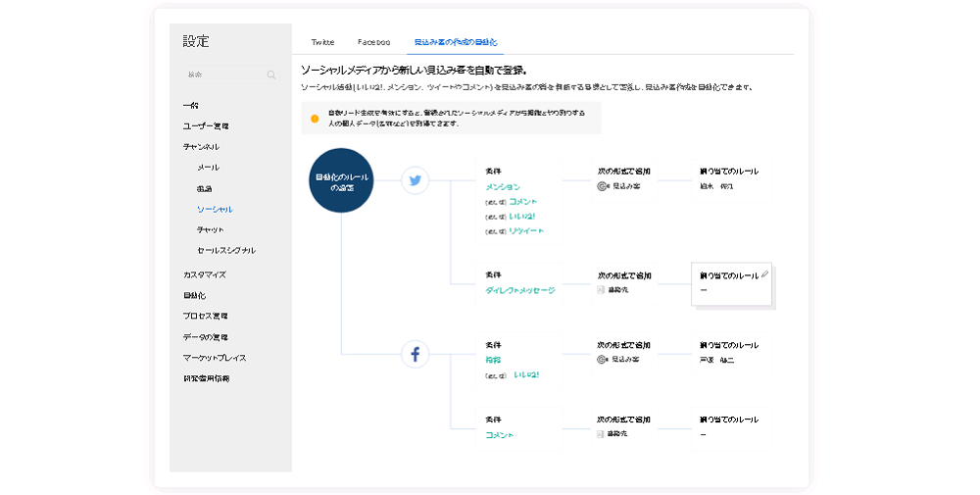The height and width of the screenshot is (495, 980).
Task: Click the Twitter bird icon node
Action: [415, 180]
